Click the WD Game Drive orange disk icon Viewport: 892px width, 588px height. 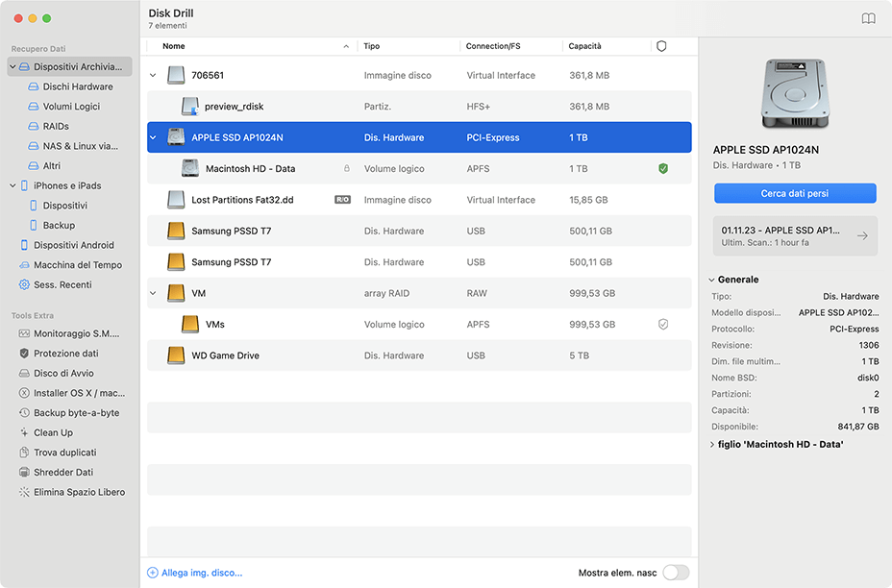(x=176, y=355)
